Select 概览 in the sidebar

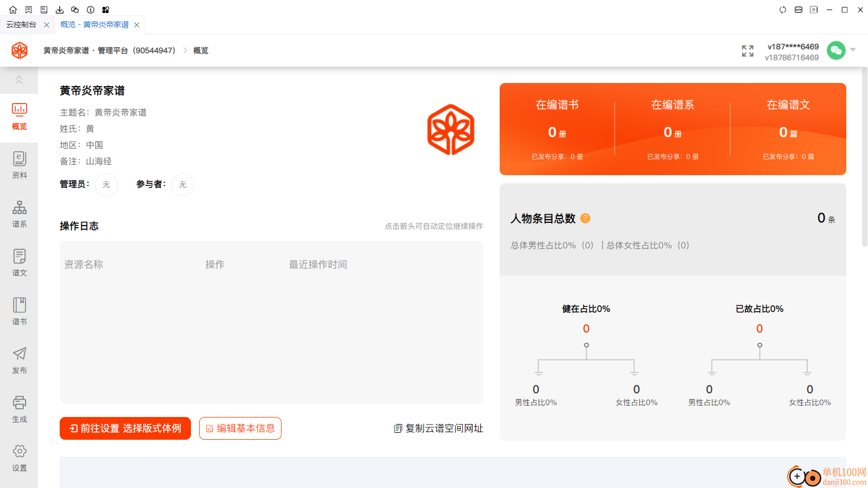(19, 117)
